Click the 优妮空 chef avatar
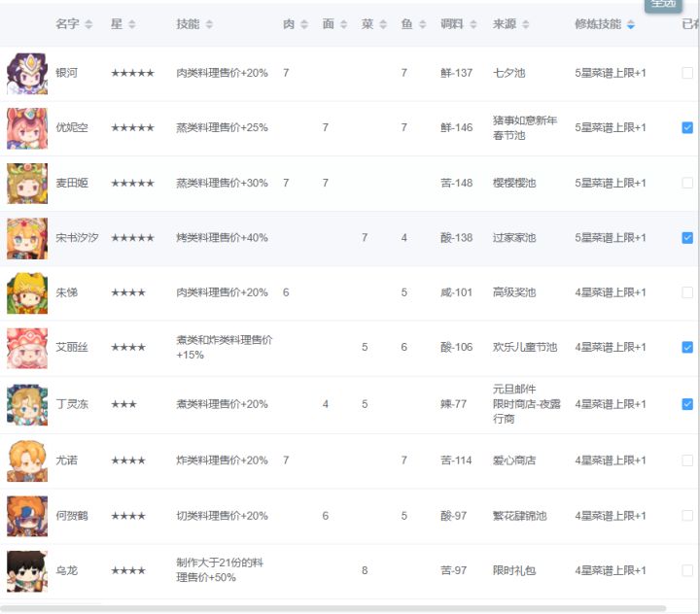 (27, 128)
